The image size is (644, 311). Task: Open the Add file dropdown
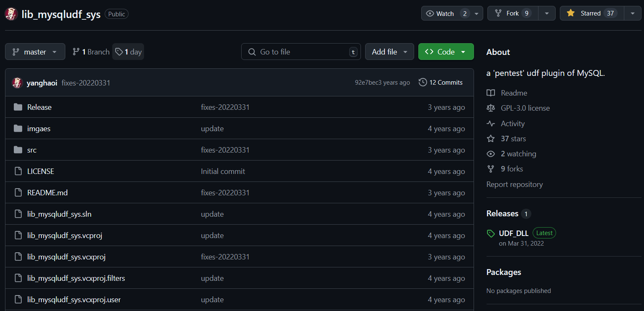pyautogui.click(x=389, y=52)
